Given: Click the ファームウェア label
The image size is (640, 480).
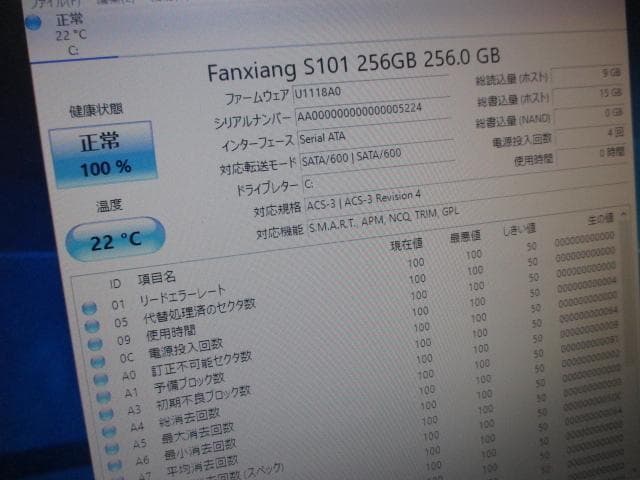Looking at the screenshot, I should [257, 97].
